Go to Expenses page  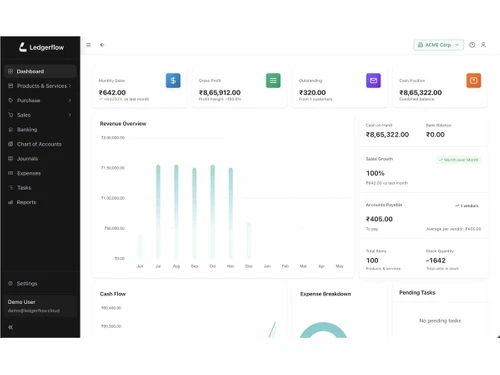40,173
